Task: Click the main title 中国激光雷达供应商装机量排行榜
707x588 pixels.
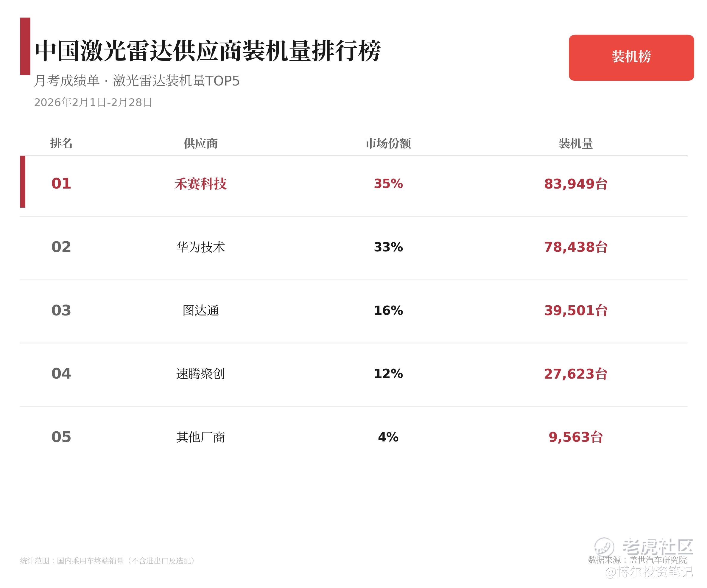Action: click(208, 51)
